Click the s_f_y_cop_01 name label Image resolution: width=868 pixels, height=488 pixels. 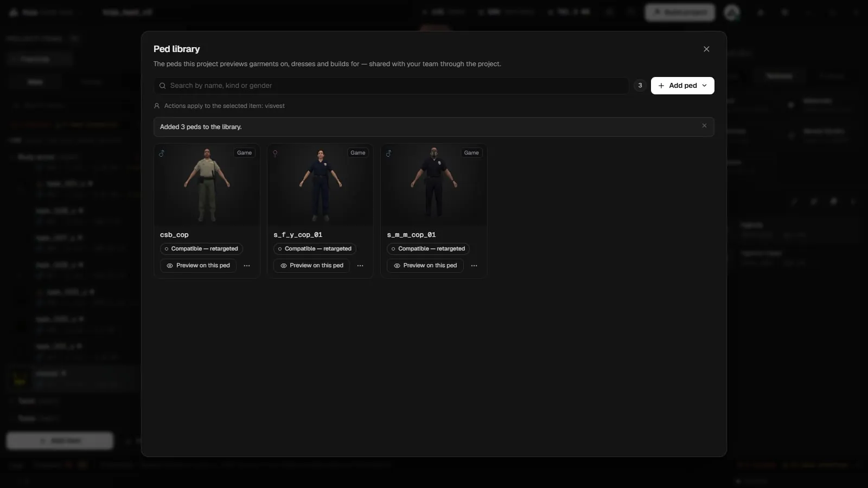point(298,235)
